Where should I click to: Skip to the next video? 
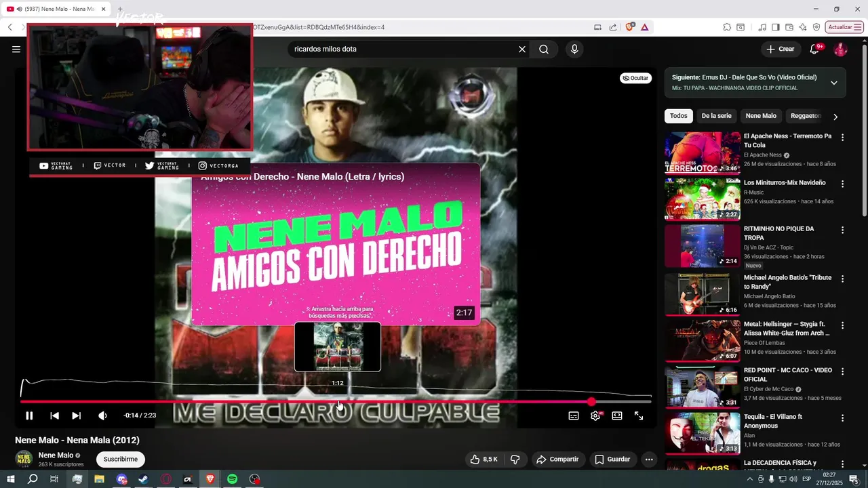76,415
